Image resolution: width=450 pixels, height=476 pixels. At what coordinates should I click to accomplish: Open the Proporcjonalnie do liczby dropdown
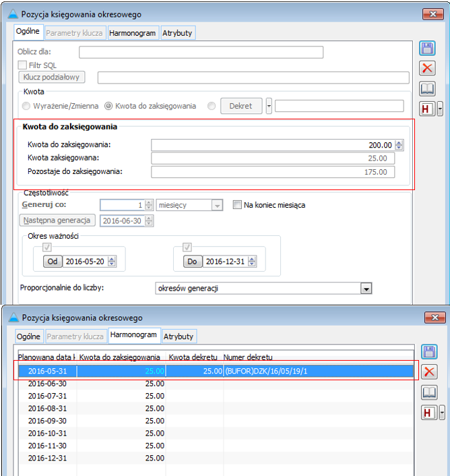(366, 289)
